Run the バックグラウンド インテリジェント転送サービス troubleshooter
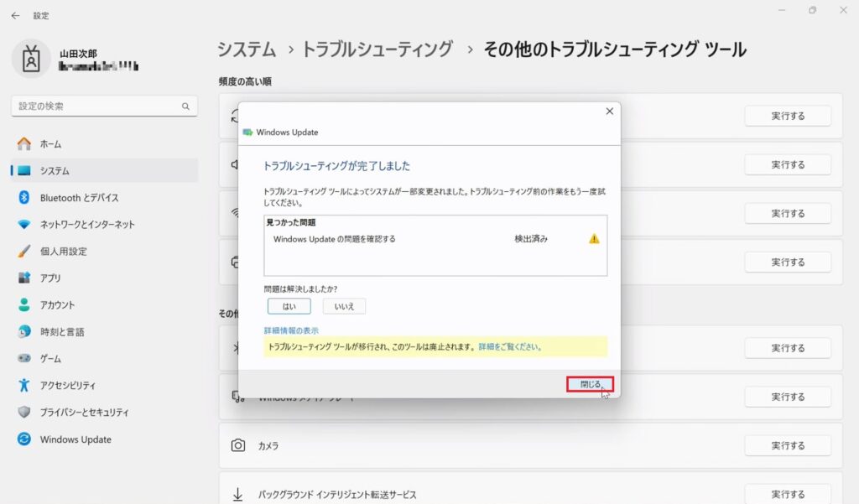The width and height of the screenshot is (859, 504). [x=788, y=494]
